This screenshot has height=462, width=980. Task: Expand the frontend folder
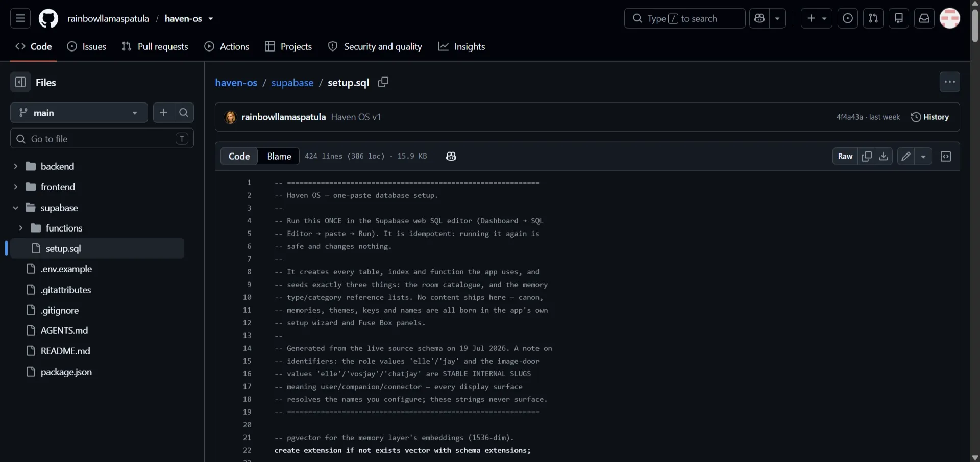[15, 187]
